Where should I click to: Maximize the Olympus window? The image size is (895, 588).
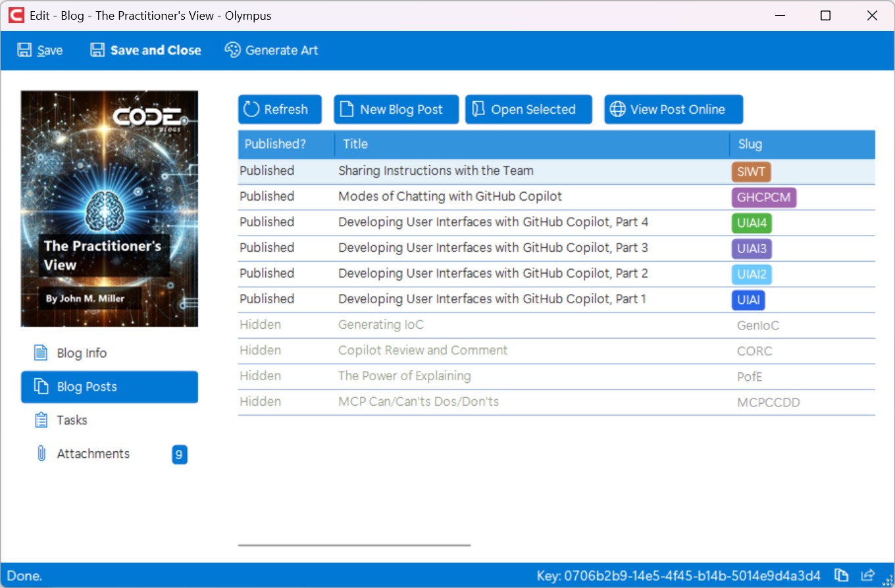[x=825, y=16]
